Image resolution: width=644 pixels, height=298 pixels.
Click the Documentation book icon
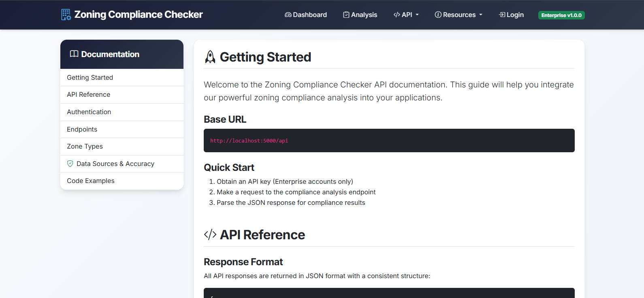pyautogui.click(x=74, y=54)
